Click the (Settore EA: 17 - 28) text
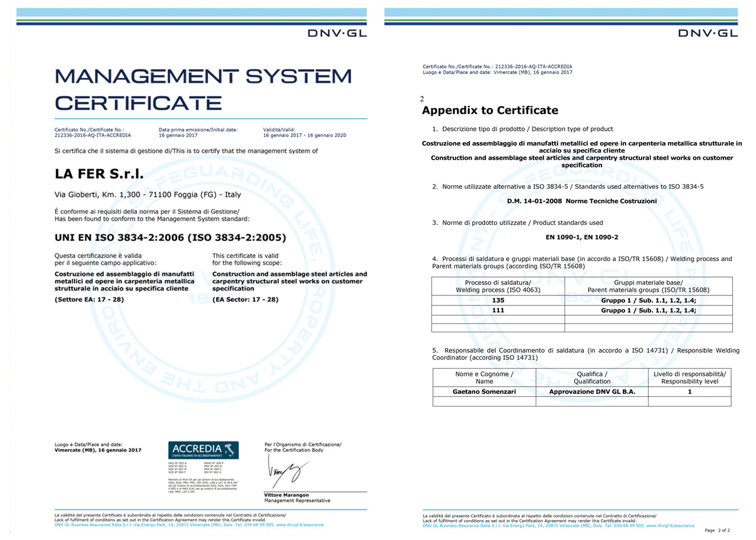This screenshot has height=540, width=756. (x=89, y=300)
